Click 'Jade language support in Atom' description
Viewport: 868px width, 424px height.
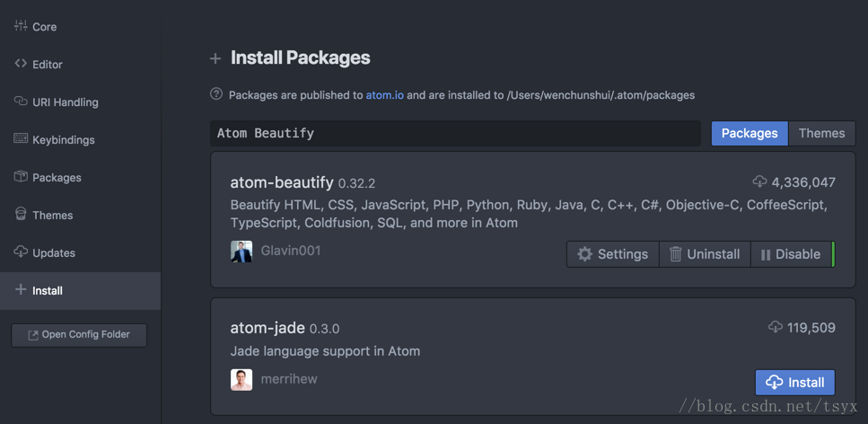pos(325,351)
